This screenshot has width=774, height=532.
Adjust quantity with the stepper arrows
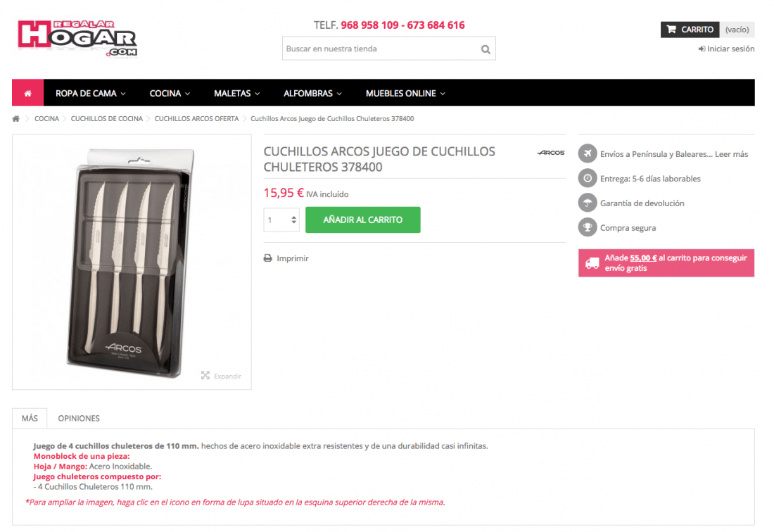(293, 220)
